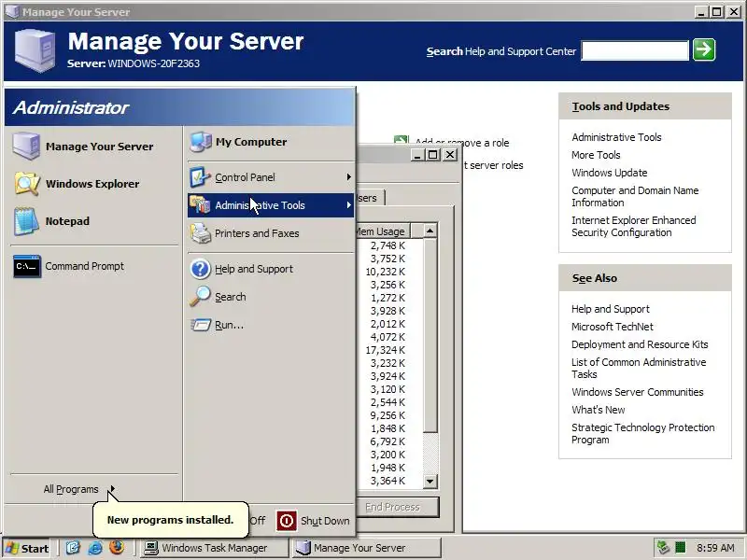The image size is (747, 560).
Task: Switch to Windows Task Manager taskbar button
Action: (x=215, y=548)
